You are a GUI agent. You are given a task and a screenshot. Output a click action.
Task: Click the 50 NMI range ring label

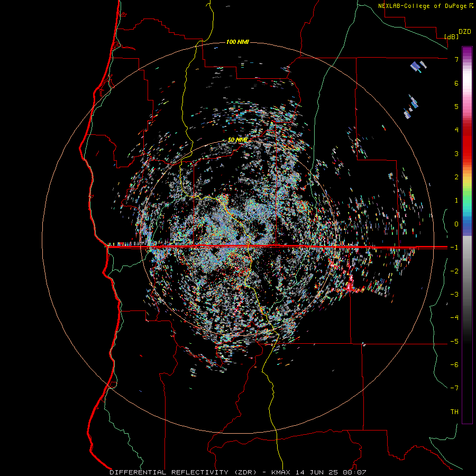pyautogui.click(x=237, y=140)
